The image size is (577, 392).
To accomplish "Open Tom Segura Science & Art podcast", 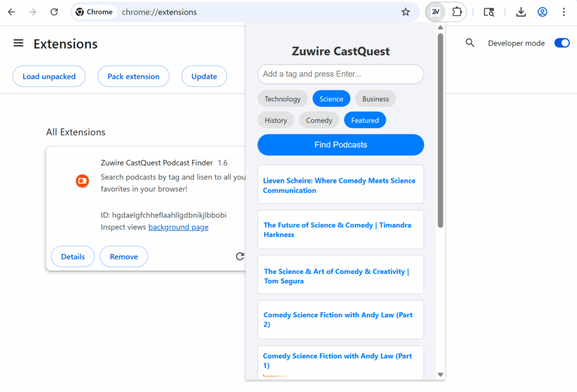I will [341, 275].
